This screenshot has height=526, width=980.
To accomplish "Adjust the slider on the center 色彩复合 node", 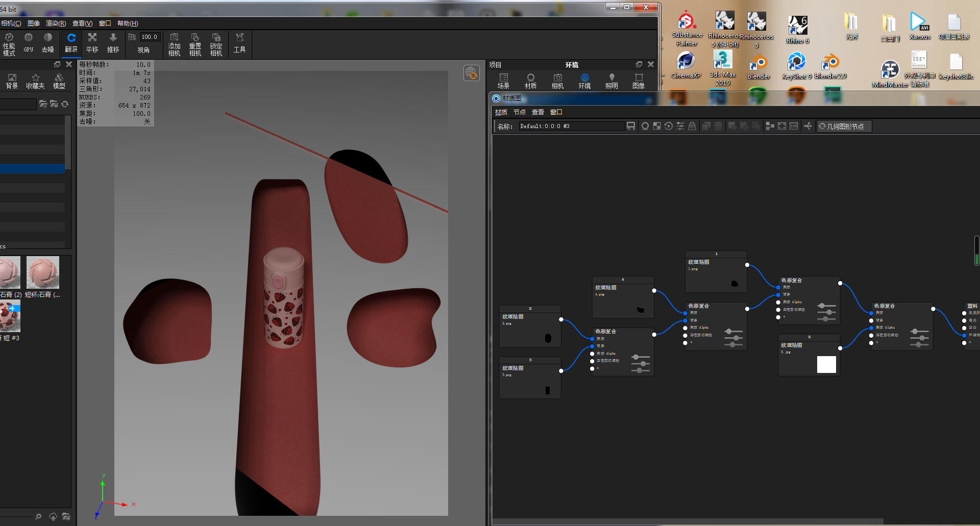I will click(733, 337).
